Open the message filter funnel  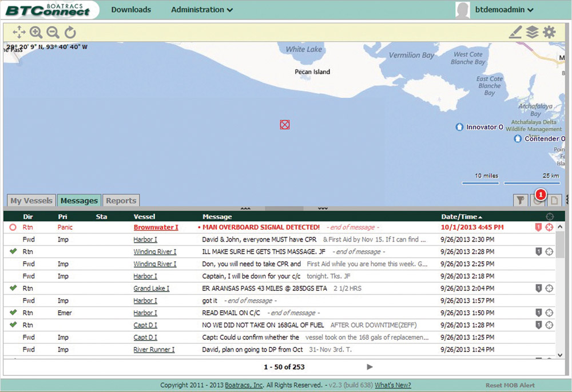click(520, 200)
